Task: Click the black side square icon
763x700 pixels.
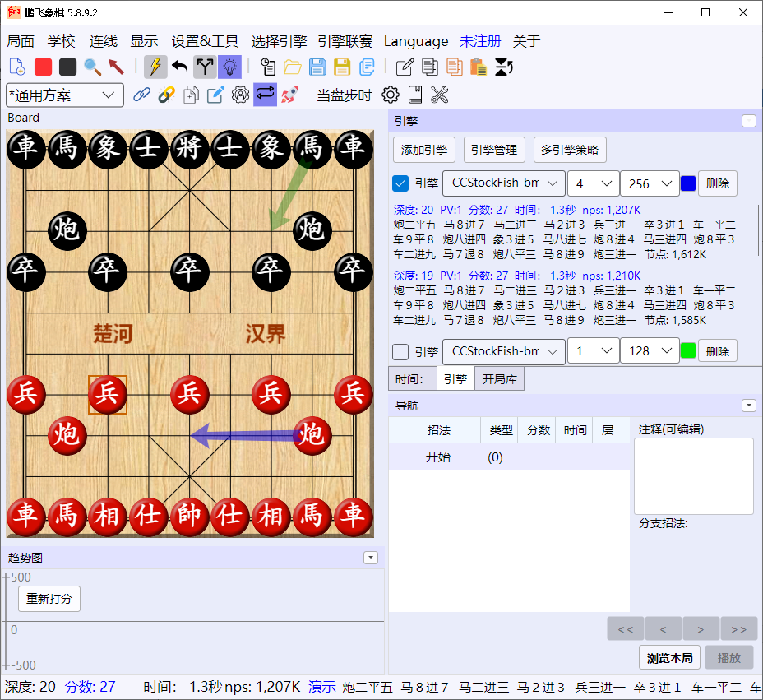Action: pyautogui.click(x=67, y=67)
